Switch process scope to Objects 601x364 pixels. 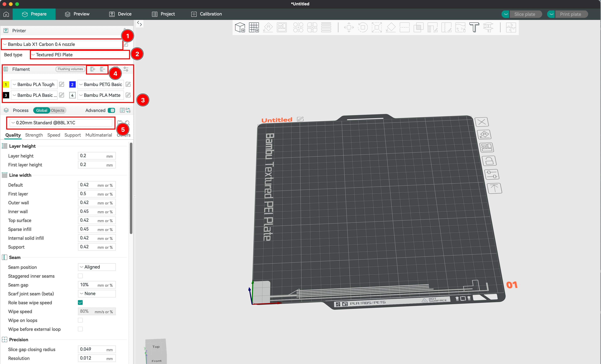point(58,110)
